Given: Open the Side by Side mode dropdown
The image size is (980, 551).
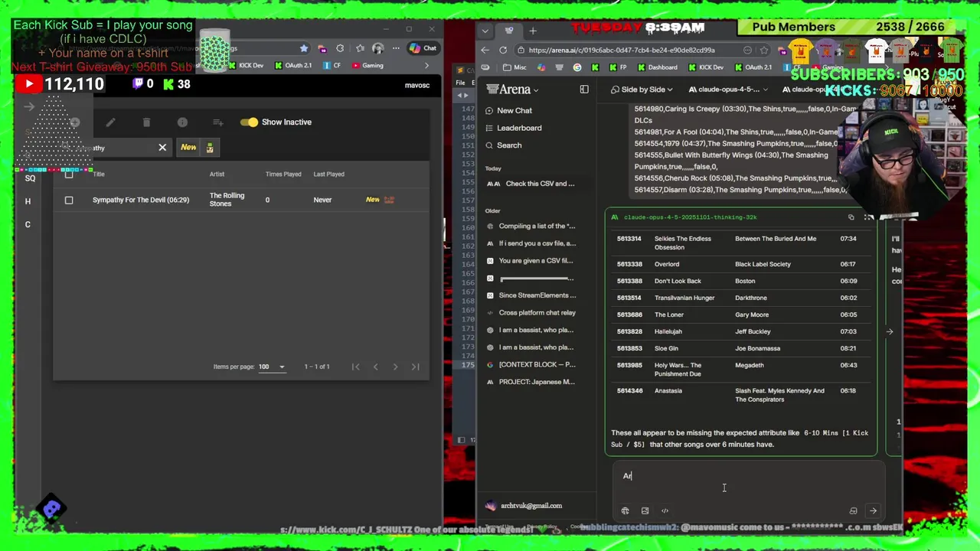Looking at the screenshot, I should click(642, 90).
